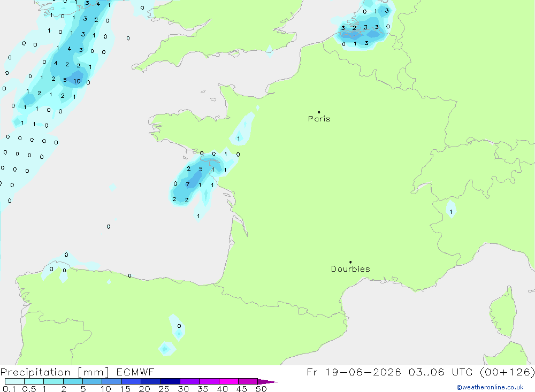The width and height of the screenshot is (535, 392).
Task: Click the '45' legend scale label
Action: click(242, 389)
